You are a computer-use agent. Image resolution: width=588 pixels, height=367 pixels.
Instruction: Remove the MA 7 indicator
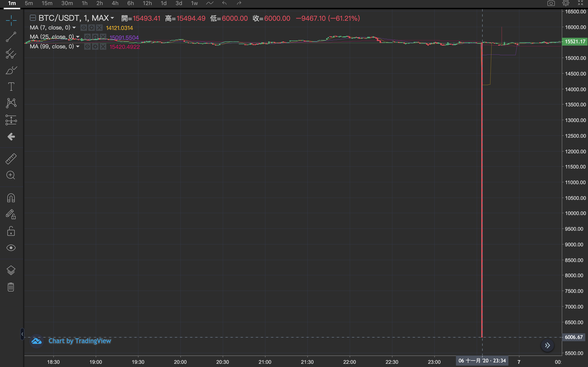point(99,28)
